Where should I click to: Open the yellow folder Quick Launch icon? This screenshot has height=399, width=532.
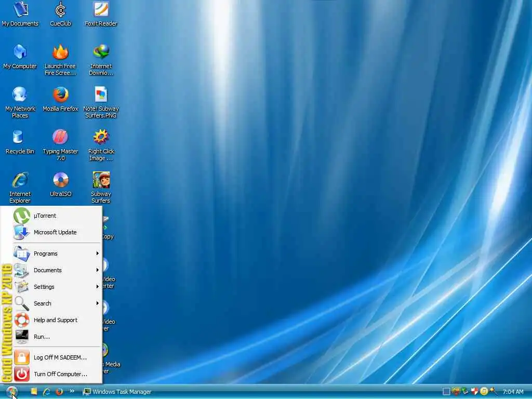[x=34, y=392]
